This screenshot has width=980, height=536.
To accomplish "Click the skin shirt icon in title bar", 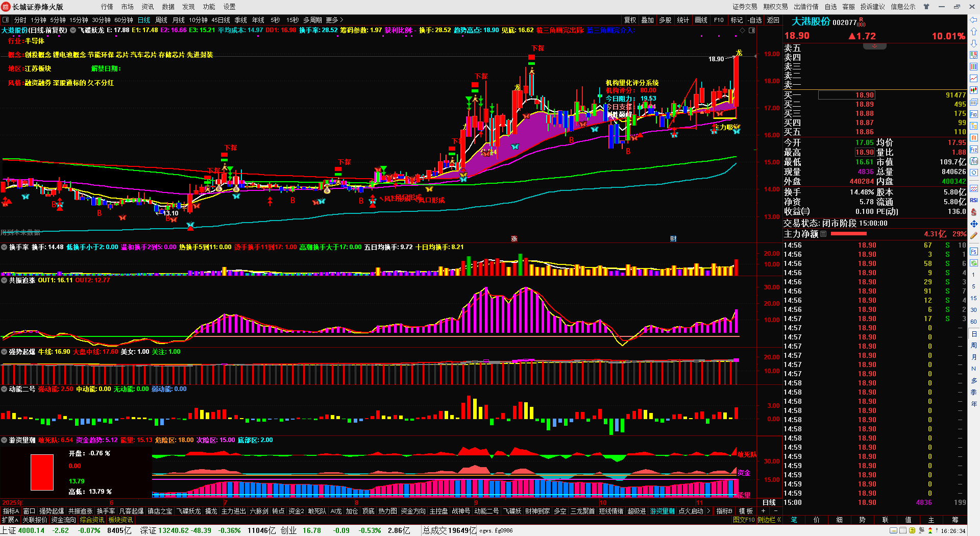I will click(926, 7).
